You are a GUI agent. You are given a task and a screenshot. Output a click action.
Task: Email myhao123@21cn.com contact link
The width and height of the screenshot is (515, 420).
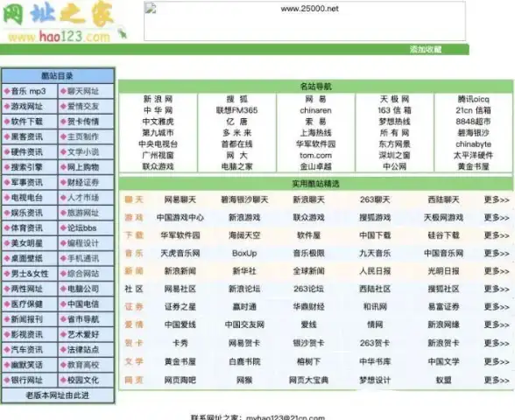286,417
